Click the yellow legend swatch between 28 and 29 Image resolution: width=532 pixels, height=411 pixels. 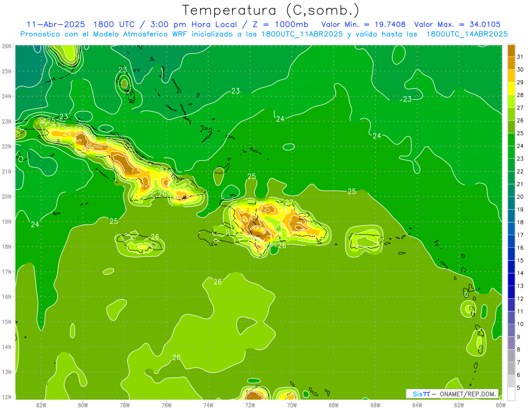point(511,89)
